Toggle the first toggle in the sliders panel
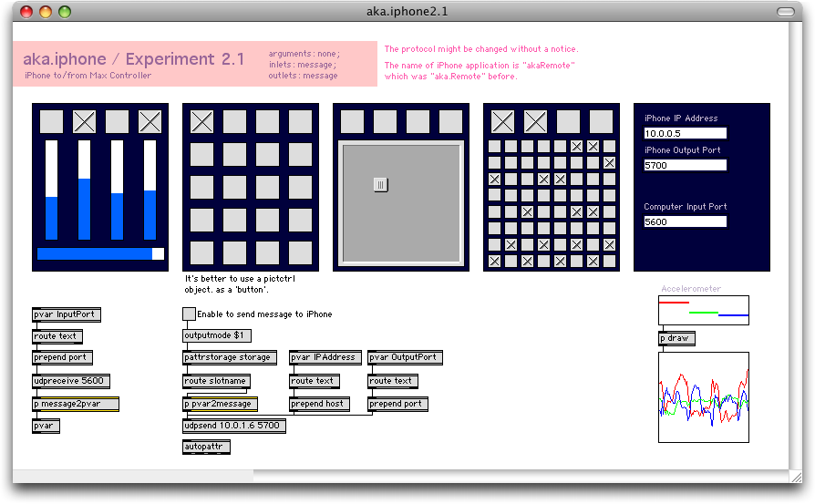Viewport: 815px width, 504px height. 51,121
